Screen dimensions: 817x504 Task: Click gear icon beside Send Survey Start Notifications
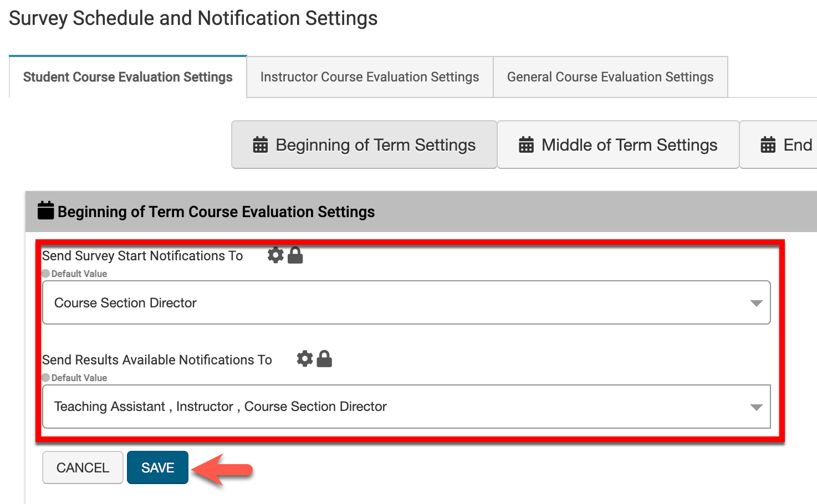pyautogui.click(x=275, y=255)
